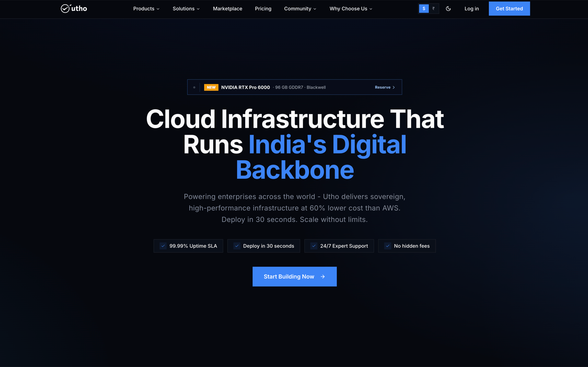Open the Community dropdown
Viewport: 588px width, 367px height.
click(300, 8)
